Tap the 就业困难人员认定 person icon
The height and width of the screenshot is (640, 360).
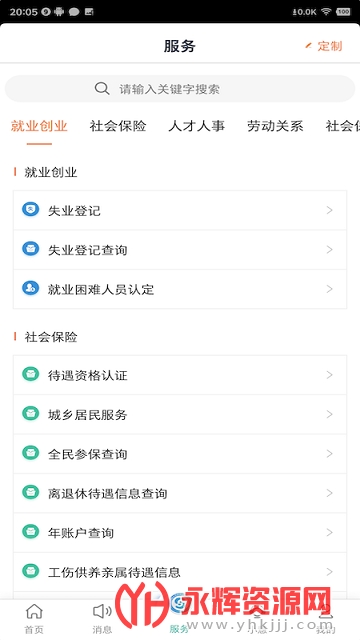(31, 288)
